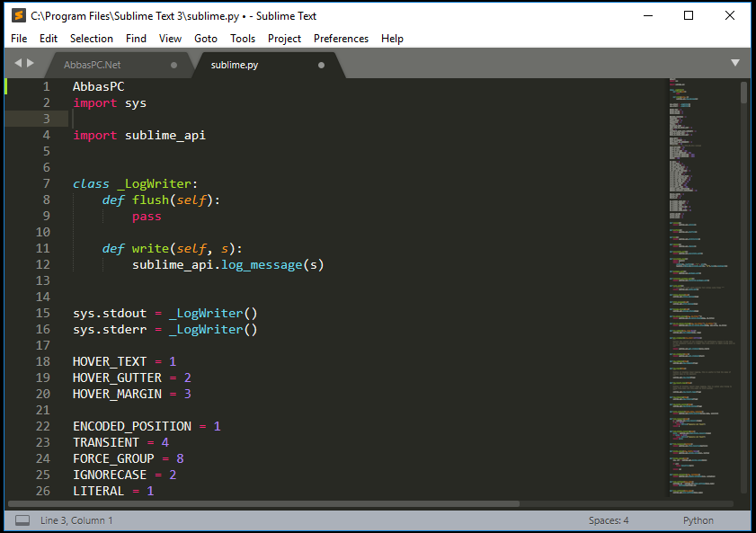Click the Sublime Text app icon in title bar
This screenshot has width=756, height=533.
pos(18,15)
